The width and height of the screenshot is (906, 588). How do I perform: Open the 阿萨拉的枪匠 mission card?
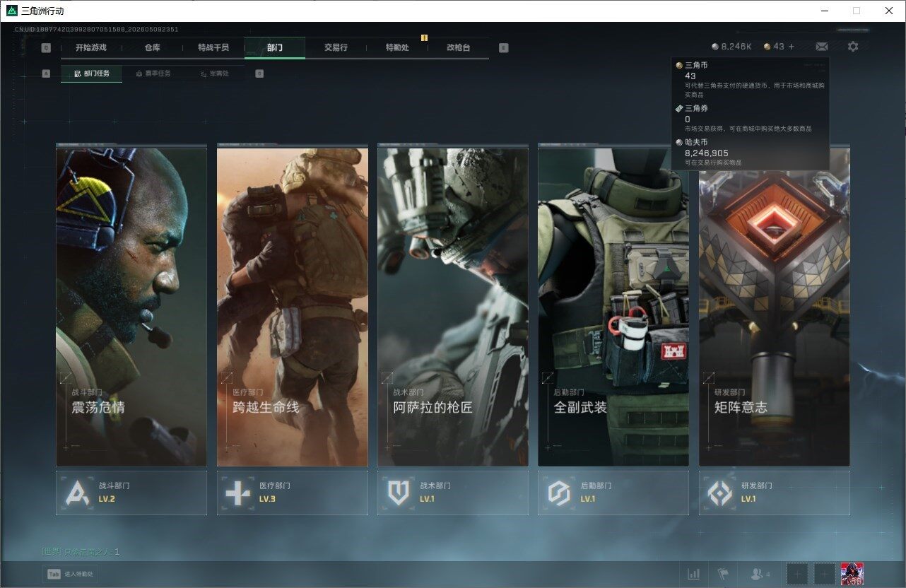coord(453,307)
